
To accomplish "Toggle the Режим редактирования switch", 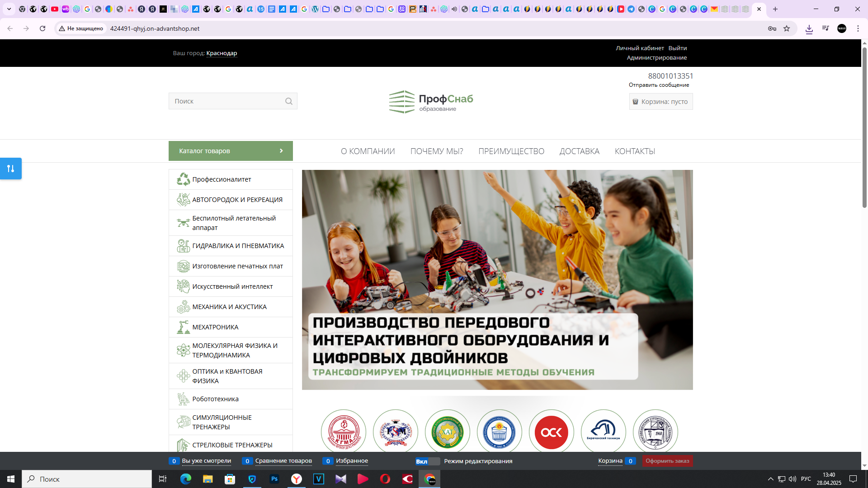I will click(x=427, y=461).
